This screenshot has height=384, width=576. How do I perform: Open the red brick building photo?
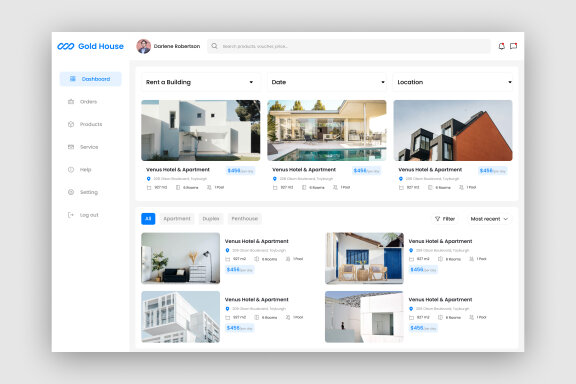[453, 130]
